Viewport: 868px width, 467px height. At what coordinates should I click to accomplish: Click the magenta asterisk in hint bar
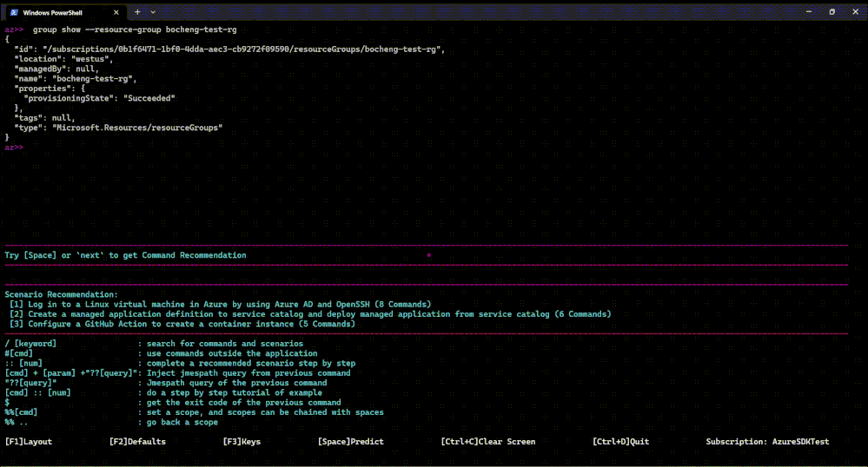pyautogui.click(x=428, y=255)
